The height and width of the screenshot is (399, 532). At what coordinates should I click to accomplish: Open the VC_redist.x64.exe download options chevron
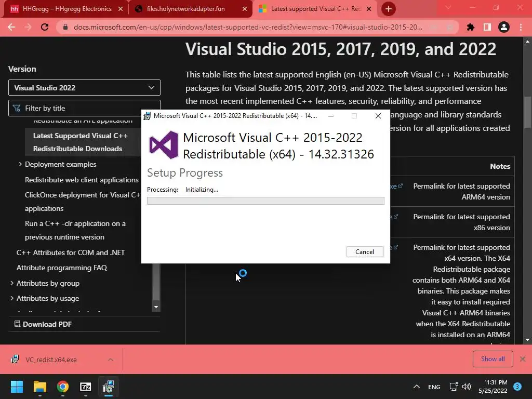[111, 360]
